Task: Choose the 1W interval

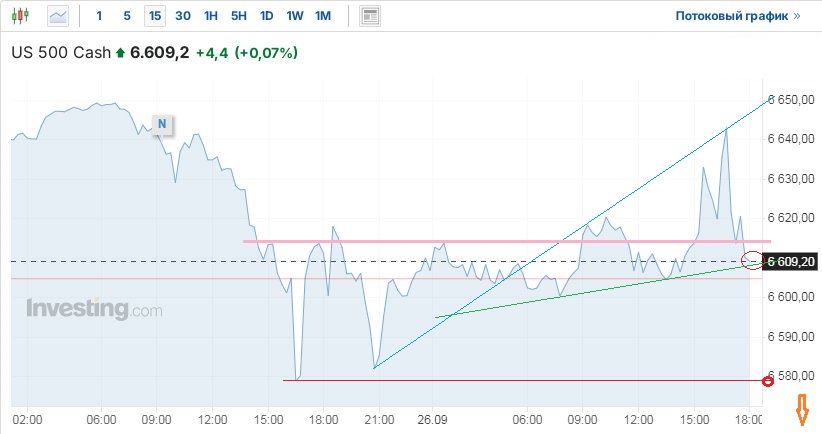Action: pos(295,16)
